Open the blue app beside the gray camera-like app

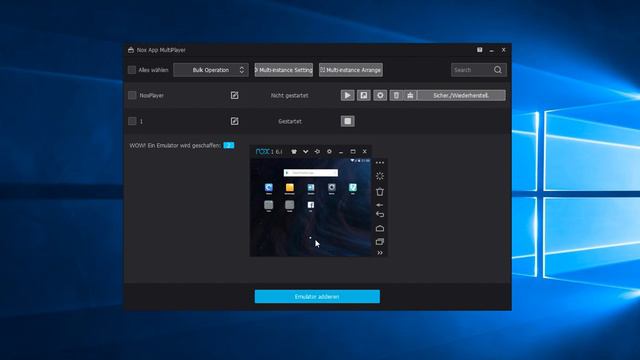(x=311, y=187)
